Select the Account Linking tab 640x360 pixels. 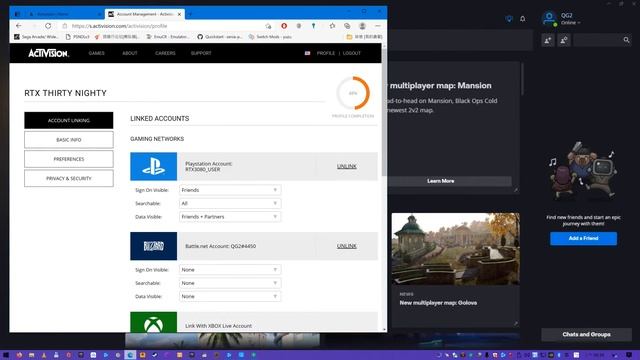[x=69, y=120]
